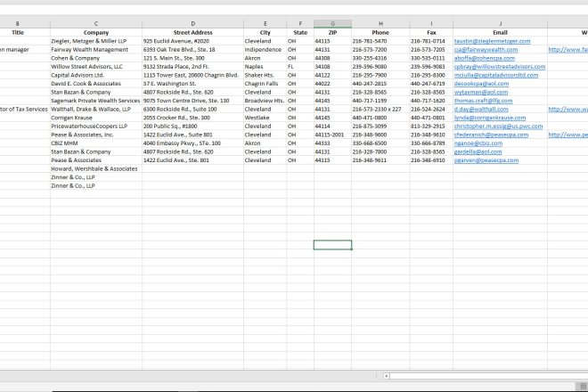
Task: Open christopher.m.essig@us.pwc.com email link
Action: [498, 127]
